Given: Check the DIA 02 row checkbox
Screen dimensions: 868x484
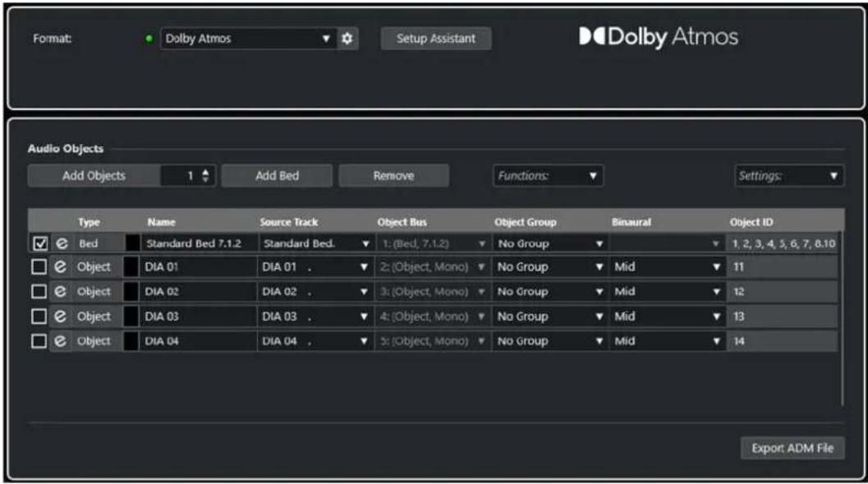Looking at the screenshot, I should tap(39, 291).
